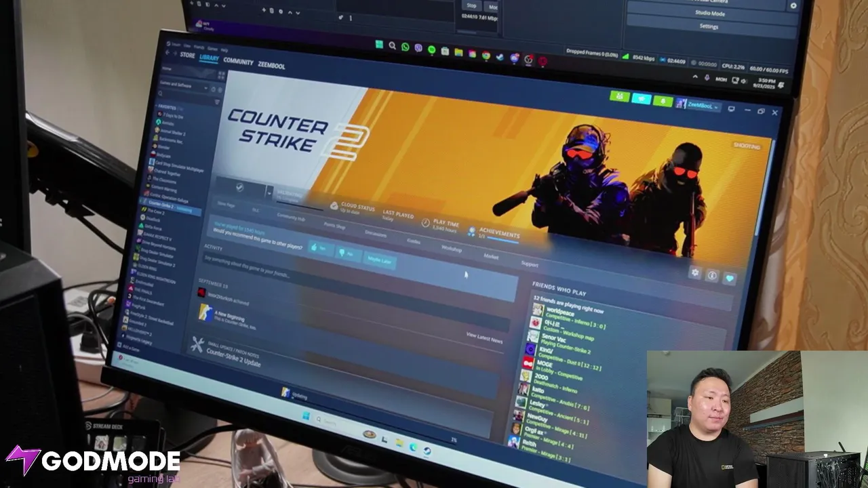The width and height of the screenshot is (868, 488).
Task: Open Spotify from the top monitor taskbar
Action: 431,49
